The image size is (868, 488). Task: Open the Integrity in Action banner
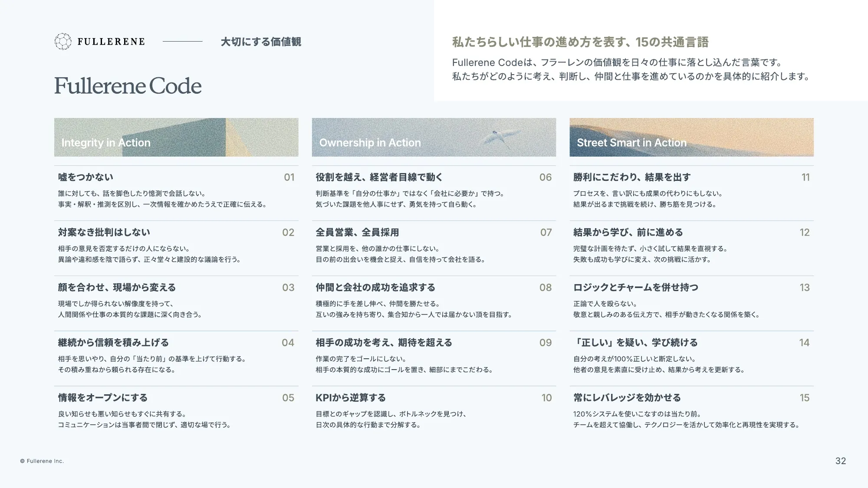pyautogui.click(x=176, y=137)
